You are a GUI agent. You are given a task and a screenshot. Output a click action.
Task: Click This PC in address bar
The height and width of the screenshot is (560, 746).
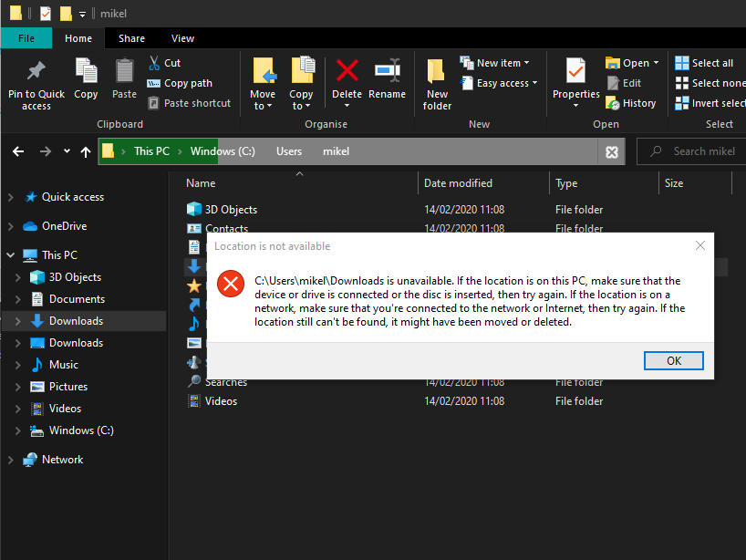(x=151, y=151)
